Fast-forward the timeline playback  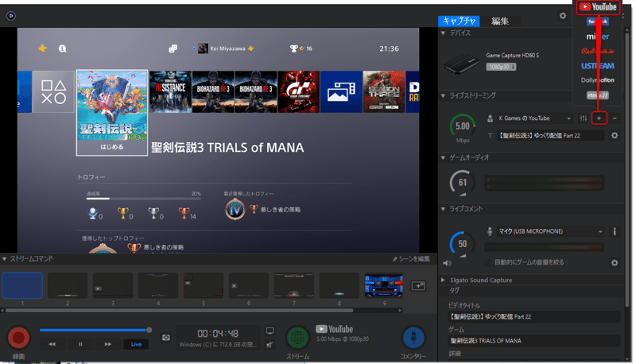(x=108, y=344)
